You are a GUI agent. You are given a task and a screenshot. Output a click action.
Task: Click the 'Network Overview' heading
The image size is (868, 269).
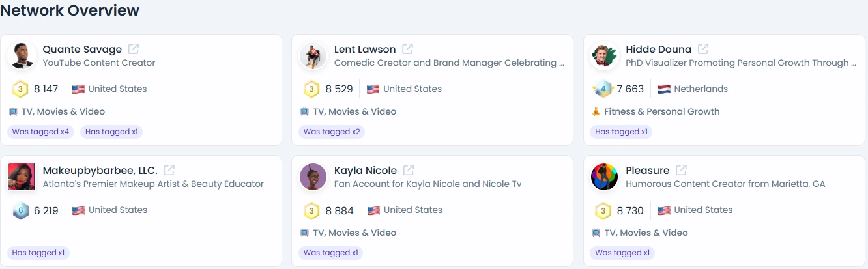[x=70, y=10]
